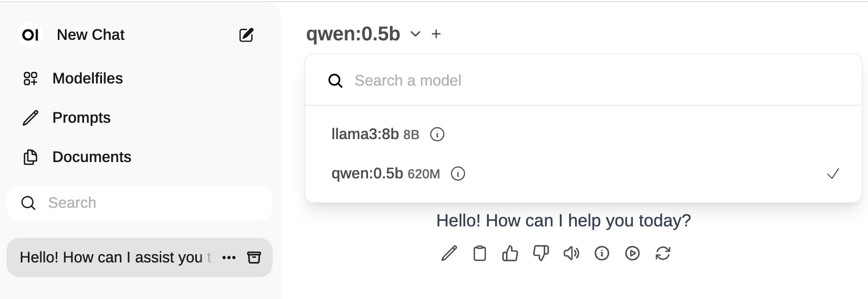Screen dimensions: 868x299
Task: Show generation info for the response
Action: tap(602, 253)
